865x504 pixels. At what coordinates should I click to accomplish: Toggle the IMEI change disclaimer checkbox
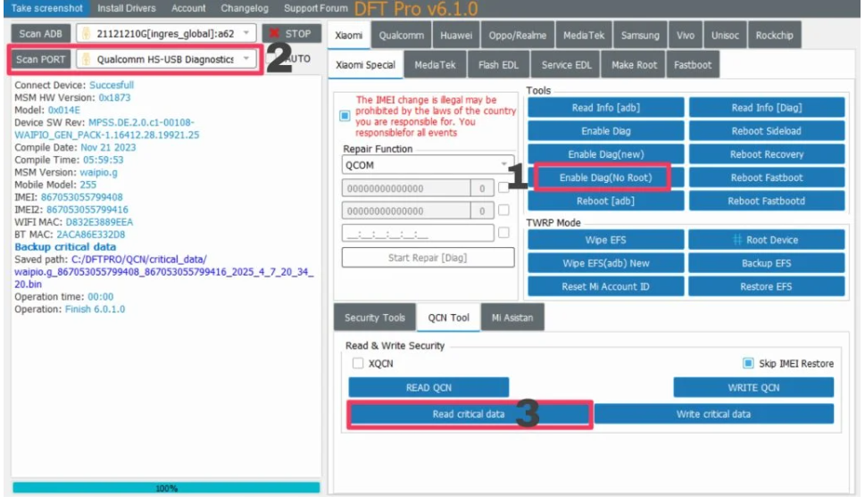(345, 116)
